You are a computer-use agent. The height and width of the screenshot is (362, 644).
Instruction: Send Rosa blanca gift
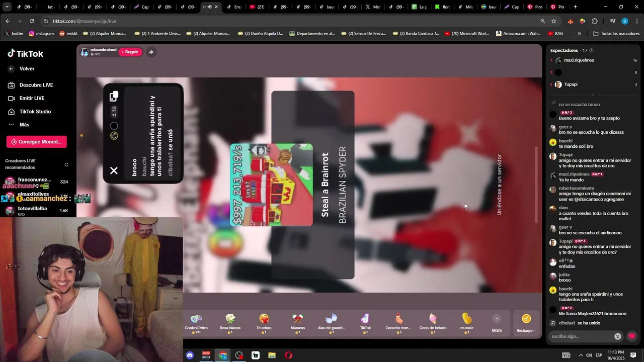click(230, 323)
